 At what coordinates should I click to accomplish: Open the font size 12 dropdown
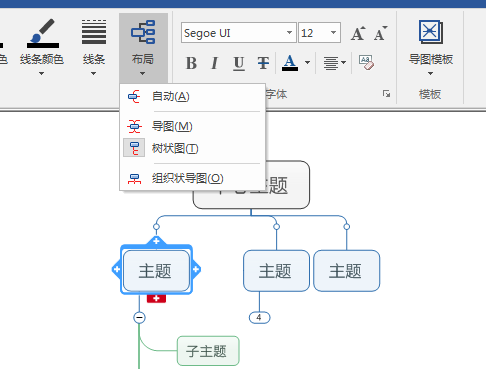click(x=333, y=33)
